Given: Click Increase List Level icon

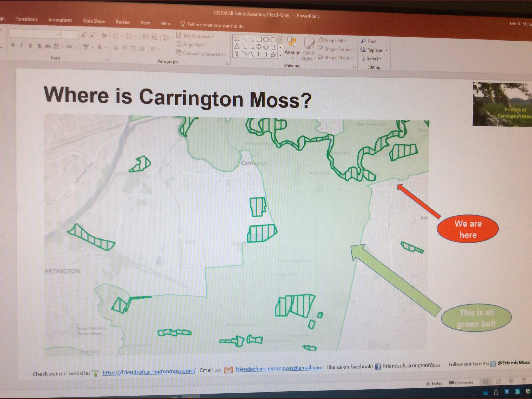Looking at the screenshot, I should pyautogui.click(x=154, y=37).
